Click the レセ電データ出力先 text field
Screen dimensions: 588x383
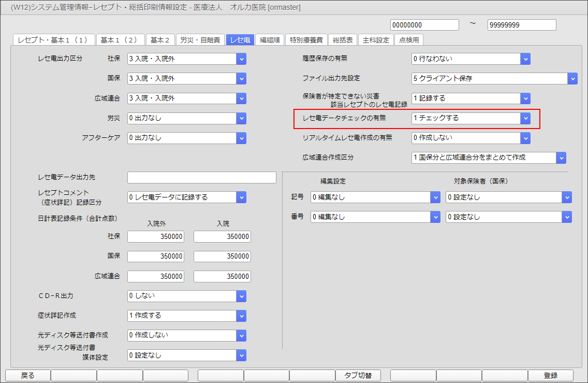(x=202, y=178)
